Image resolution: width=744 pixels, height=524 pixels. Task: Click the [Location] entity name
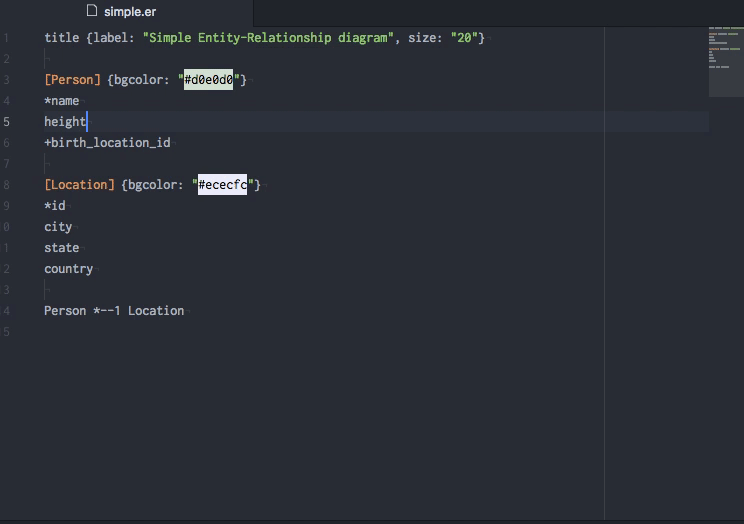79,185
